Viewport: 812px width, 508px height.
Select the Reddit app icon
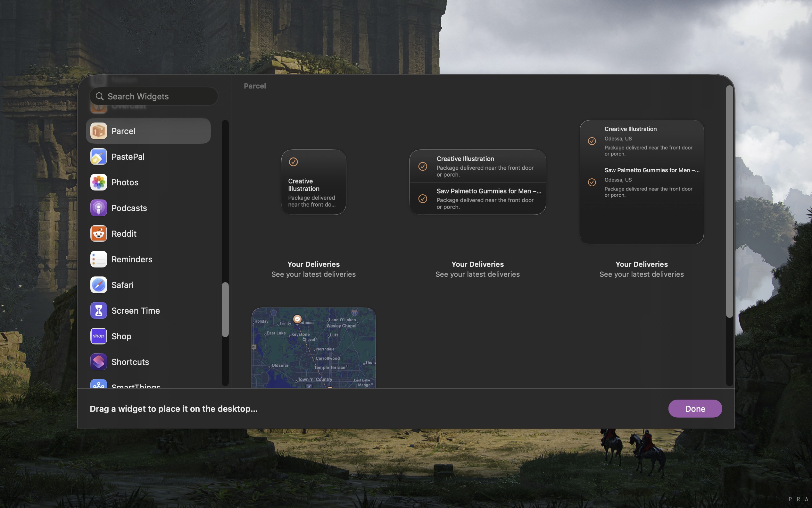tap(98, 233)
